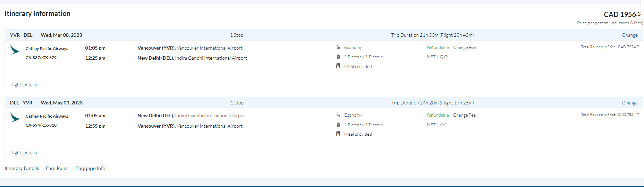Screen dimensions: 644x187
Task: Click baggage icon on outbound flight
Action: (x=338, y=57)
